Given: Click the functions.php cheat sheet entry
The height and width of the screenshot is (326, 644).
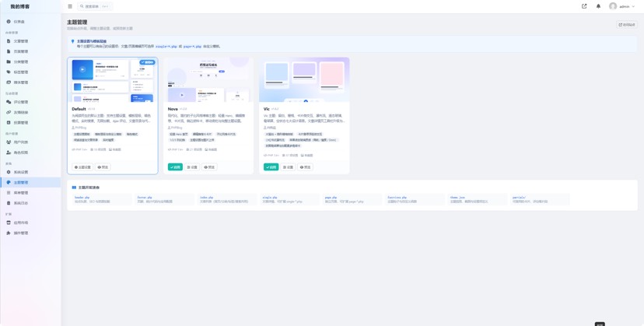Looking at the screenshot, I should [x=415, y=199].
